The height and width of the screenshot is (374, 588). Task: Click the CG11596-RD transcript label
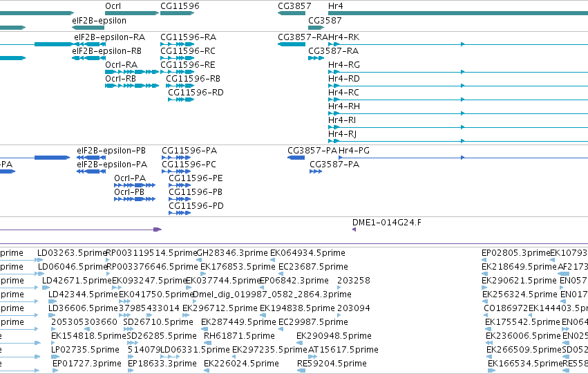tap(196, 93)
